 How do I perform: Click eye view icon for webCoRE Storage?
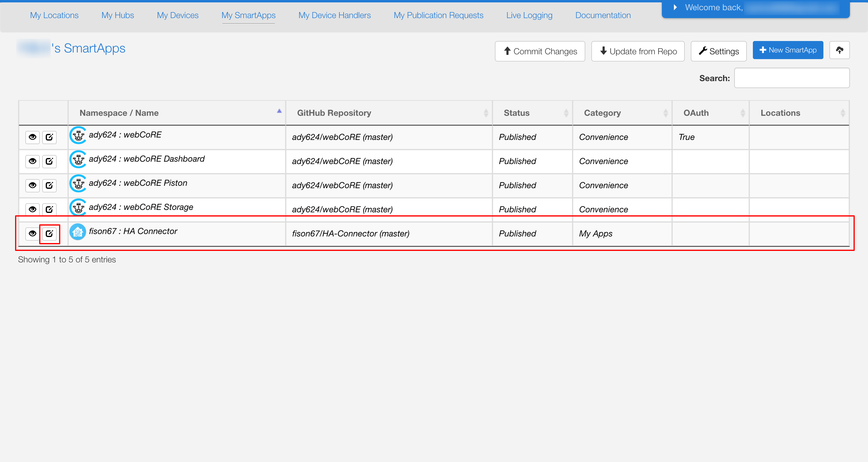[x=32, y=209]
